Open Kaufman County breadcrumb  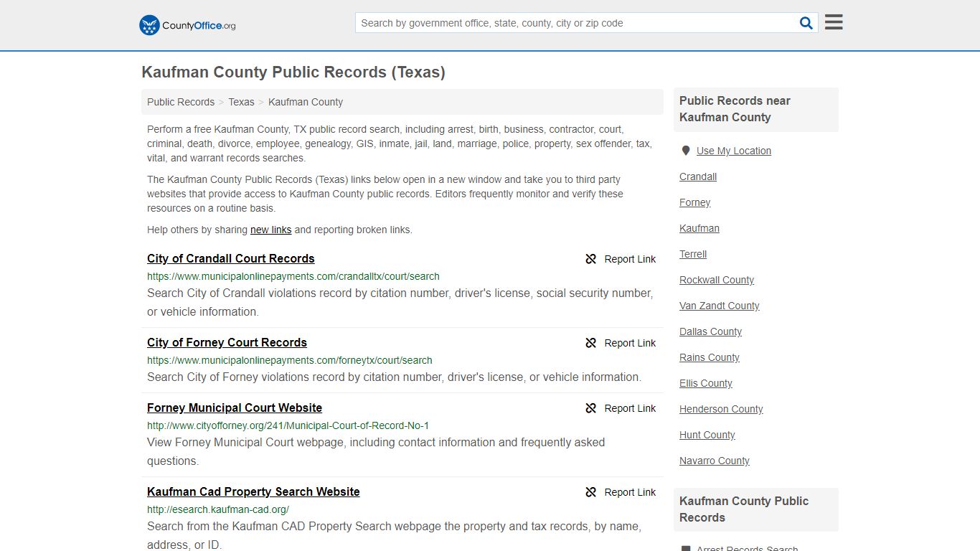point(306,102)
